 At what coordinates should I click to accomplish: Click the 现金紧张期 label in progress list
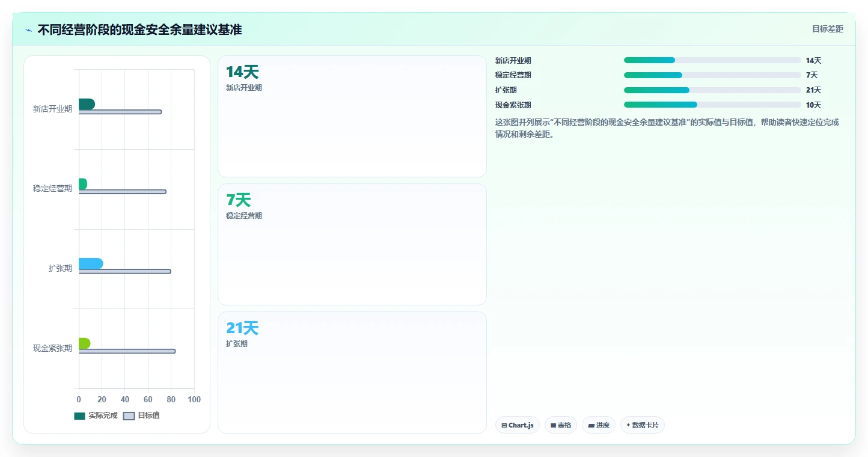coord(513,105)
